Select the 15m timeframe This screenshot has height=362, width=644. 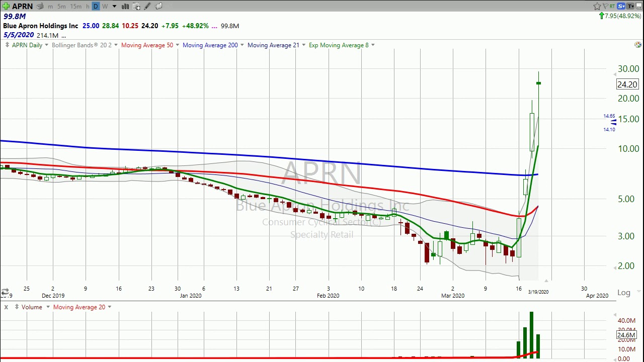[76, 7]
